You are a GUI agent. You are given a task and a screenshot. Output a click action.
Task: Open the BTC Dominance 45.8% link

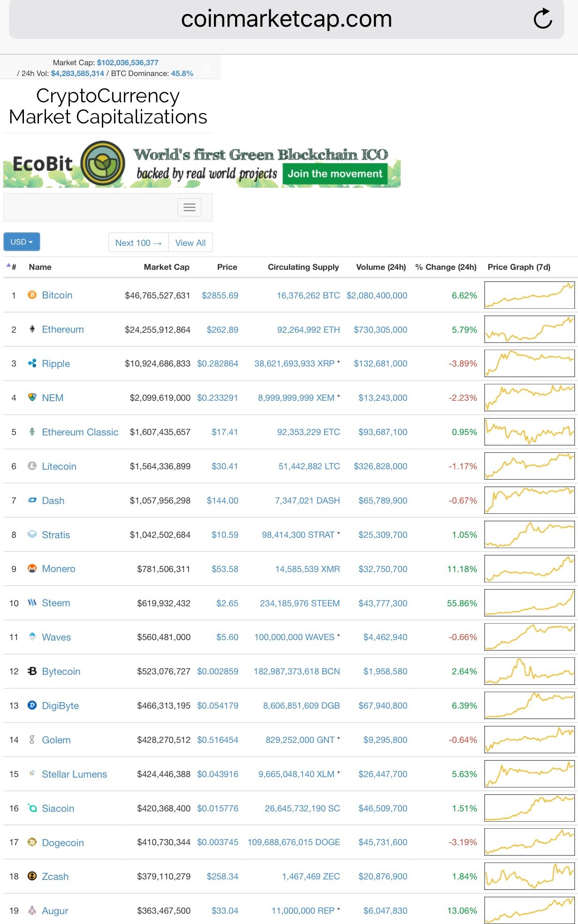pos(182,73)
